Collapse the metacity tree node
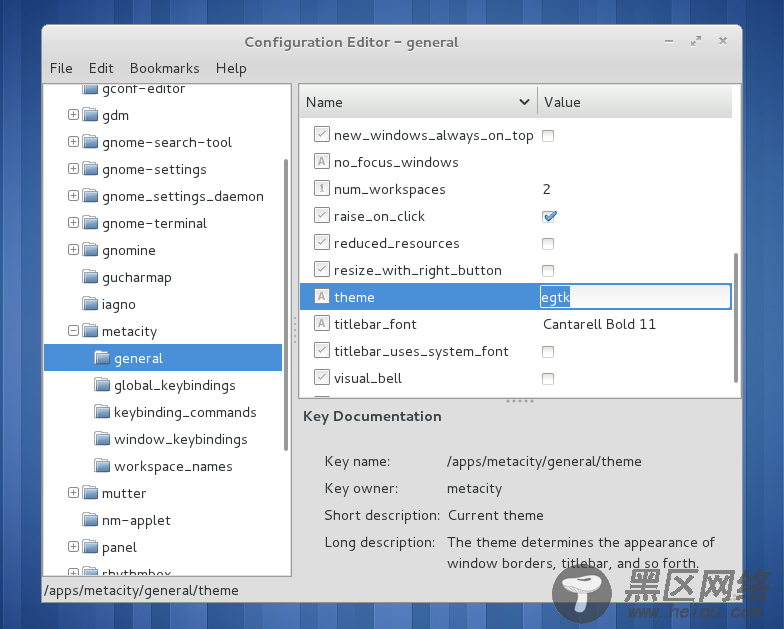Viewport: 784px width, 629px height. [x=73, y=330]
